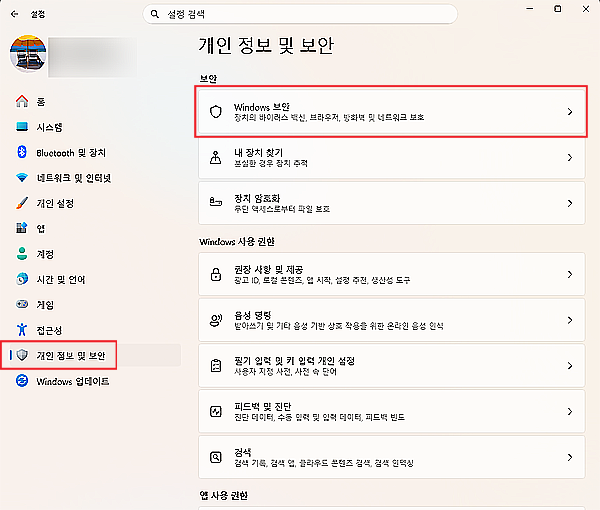Expand 장치 암호화 row chevron

[570, 203]
